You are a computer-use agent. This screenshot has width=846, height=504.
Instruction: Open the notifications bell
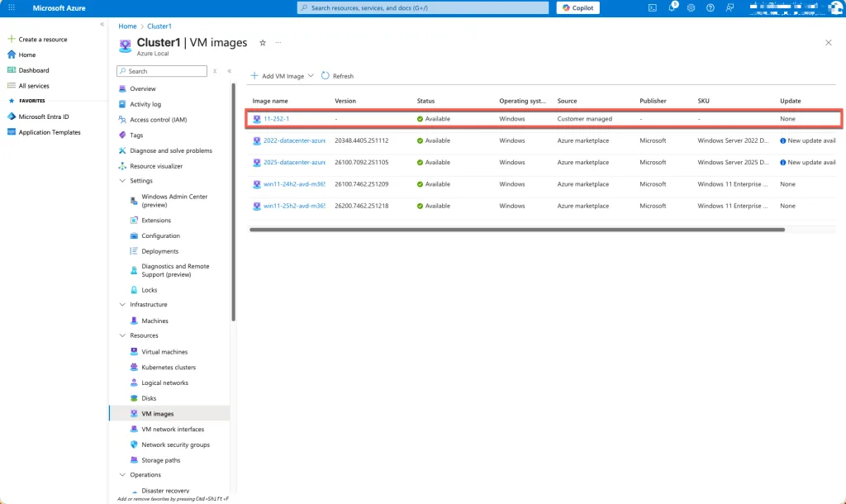coord(672,7)
